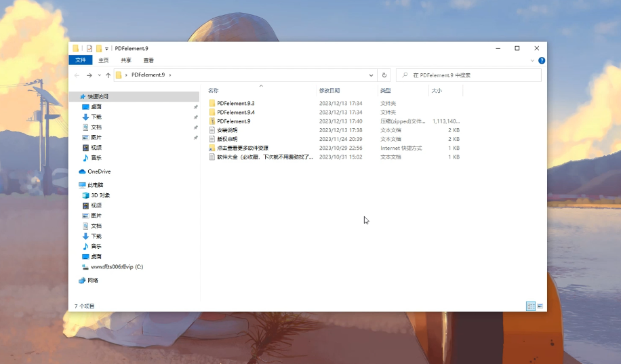Viewport: 621px width, 364px height.
Task: Open Customize Quick Access Toolbar dropdown
Action: click(106, 49)
